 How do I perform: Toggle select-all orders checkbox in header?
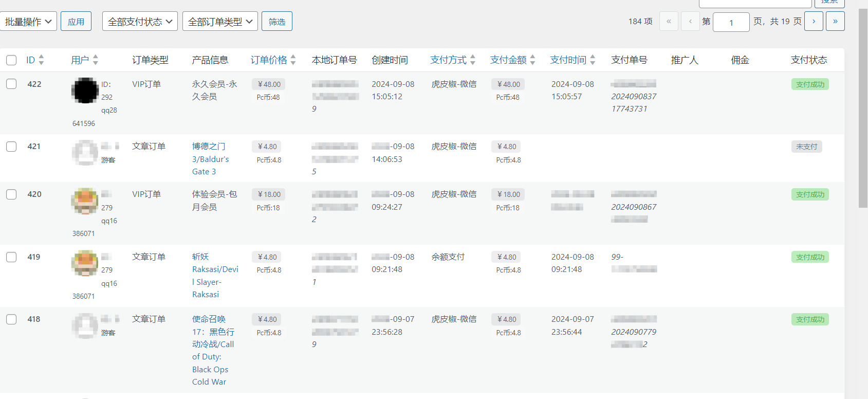tap(11, 60)
